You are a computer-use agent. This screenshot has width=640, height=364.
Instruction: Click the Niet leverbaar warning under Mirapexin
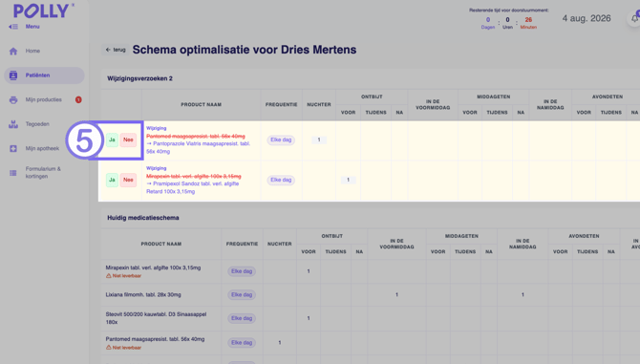pyautogui.click(x=123, y=276)
